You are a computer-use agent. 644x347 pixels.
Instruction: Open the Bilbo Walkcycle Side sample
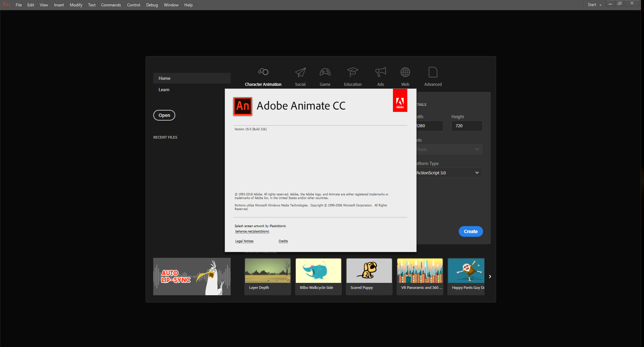coord(318,277)
